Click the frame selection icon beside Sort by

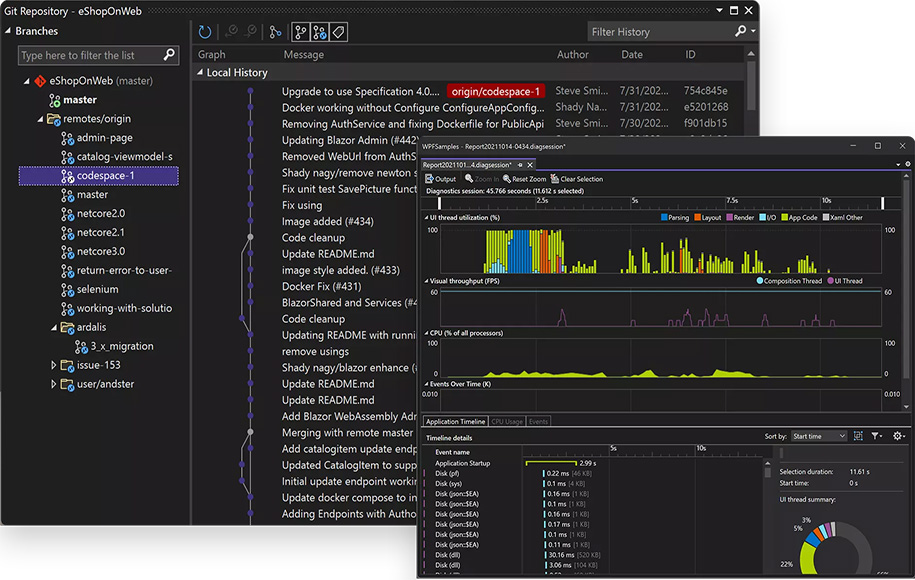[859, 436]
